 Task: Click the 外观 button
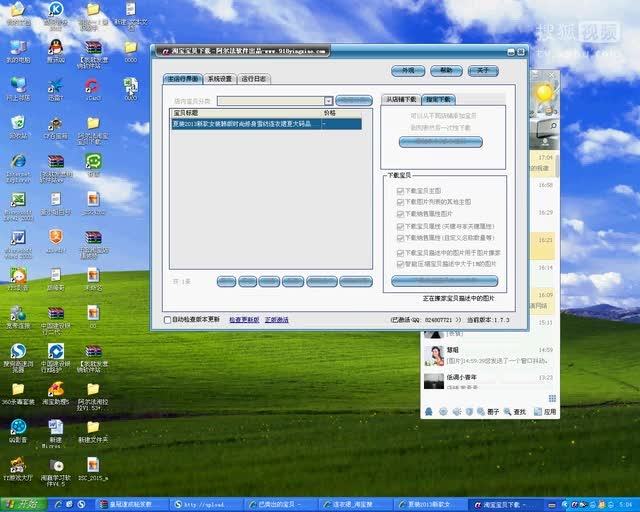point(408,71)
